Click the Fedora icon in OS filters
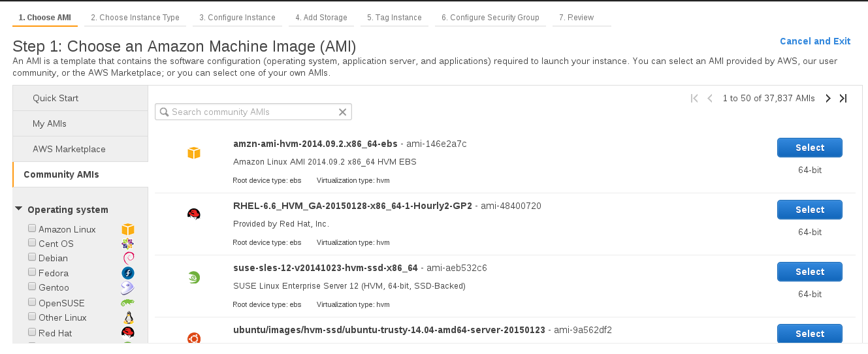This screenshot has height=354, width=868. pos(128,273)
